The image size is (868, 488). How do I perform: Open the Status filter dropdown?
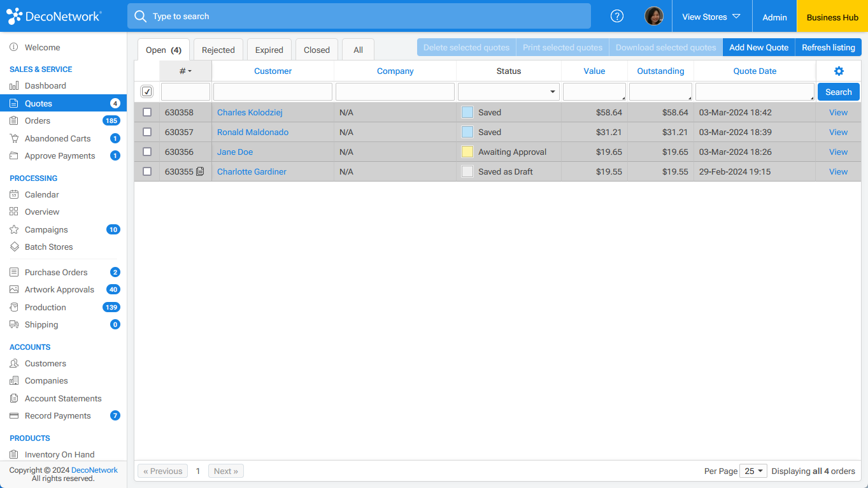tap(508, 92)
